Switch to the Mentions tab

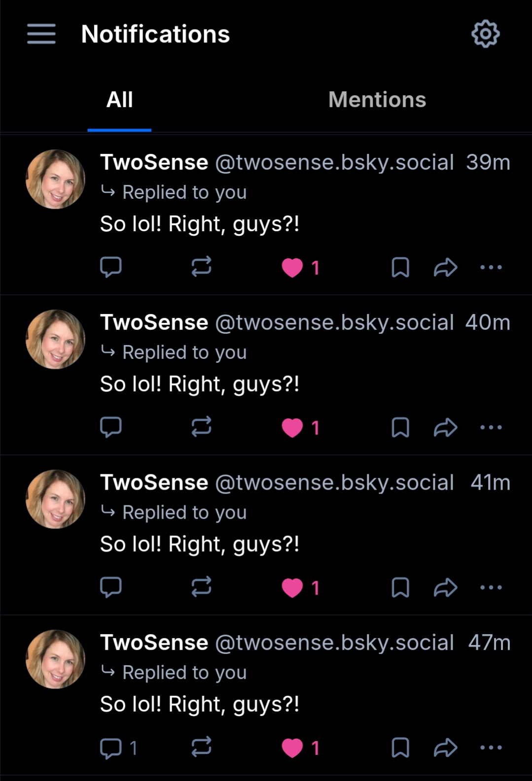click(x=377, y=100)
